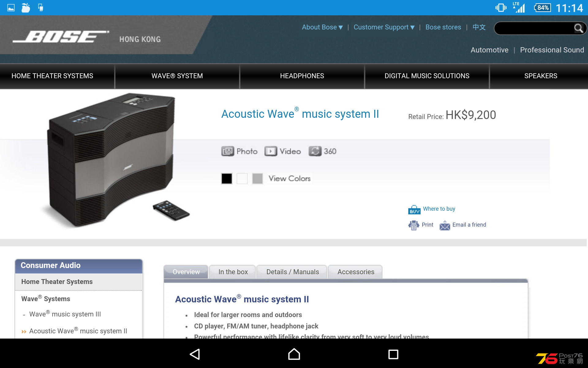
Task: Open the Professional Sound link
Action: (x=552, y=50)
